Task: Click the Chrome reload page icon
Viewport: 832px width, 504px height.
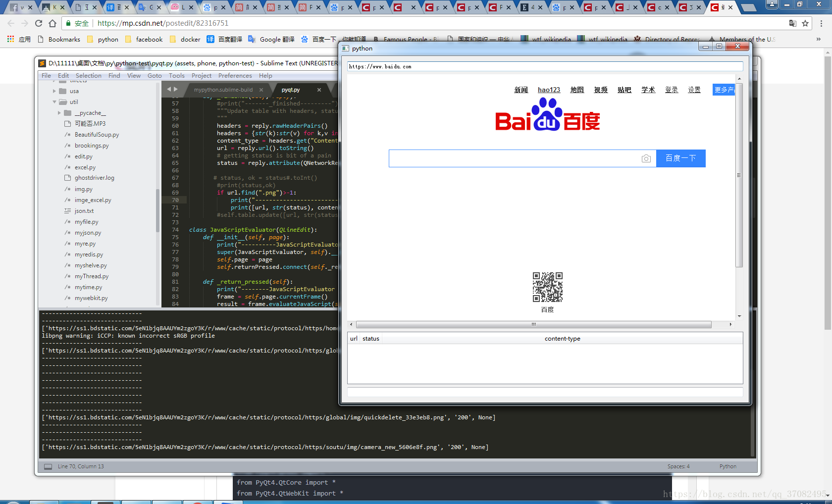Action: [x=39, y=23]
